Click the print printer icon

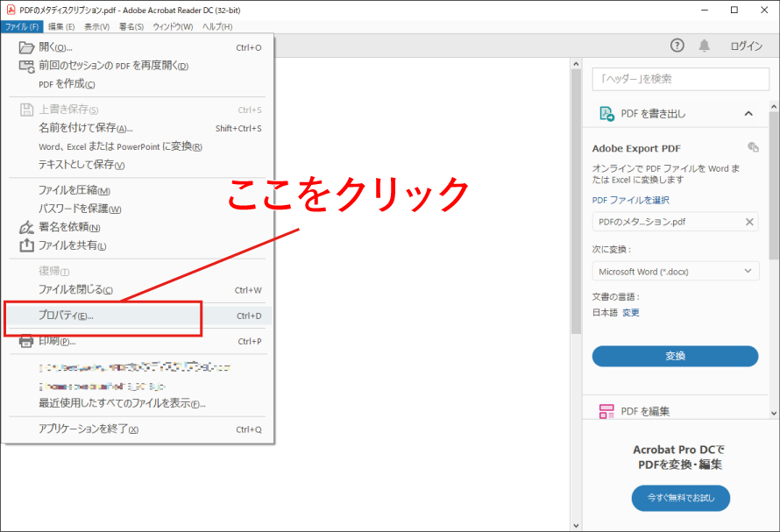tap(26, 341)
